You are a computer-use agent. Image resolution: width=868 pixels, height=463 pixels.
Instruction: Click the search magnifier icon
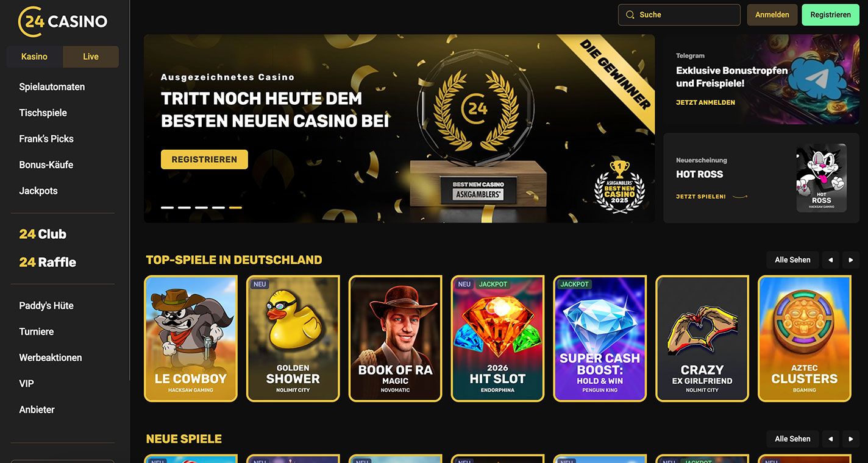point(630,15)
